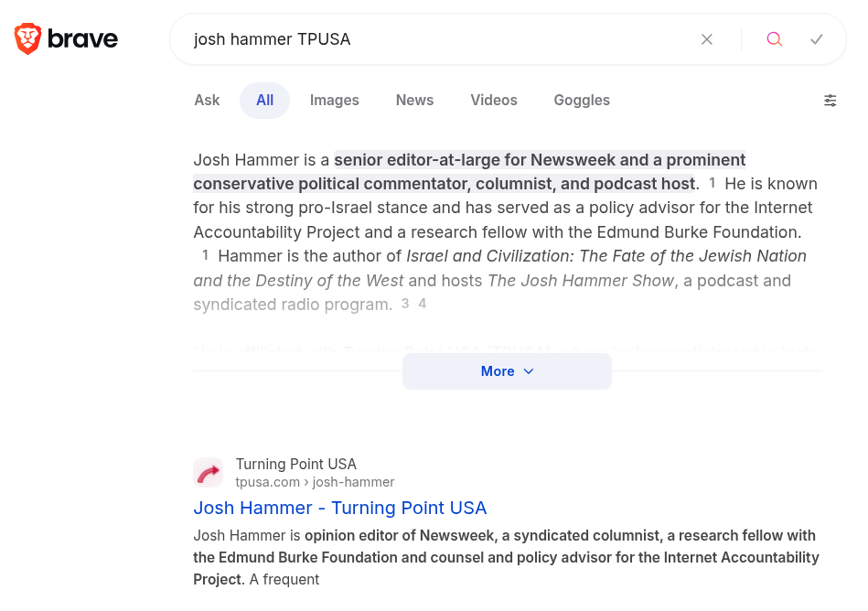Switch to the Images tab
868x611 pixels.
334,101
